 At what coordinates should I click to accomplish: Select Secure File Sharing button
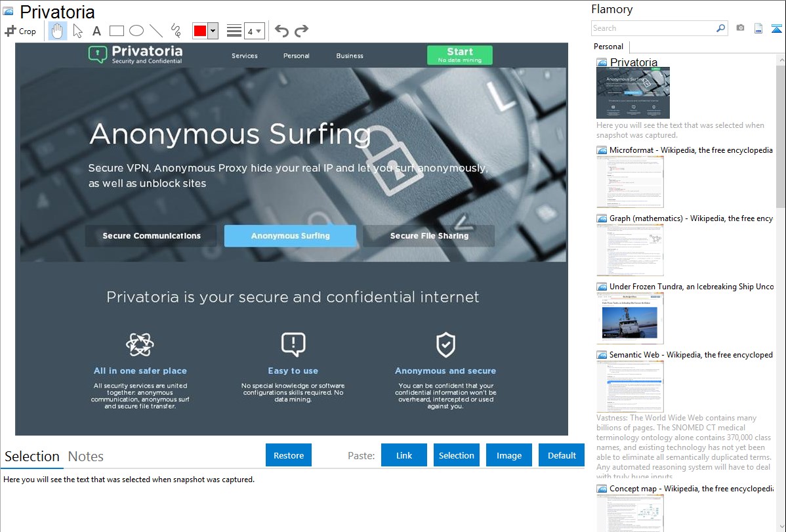[429, 235]
